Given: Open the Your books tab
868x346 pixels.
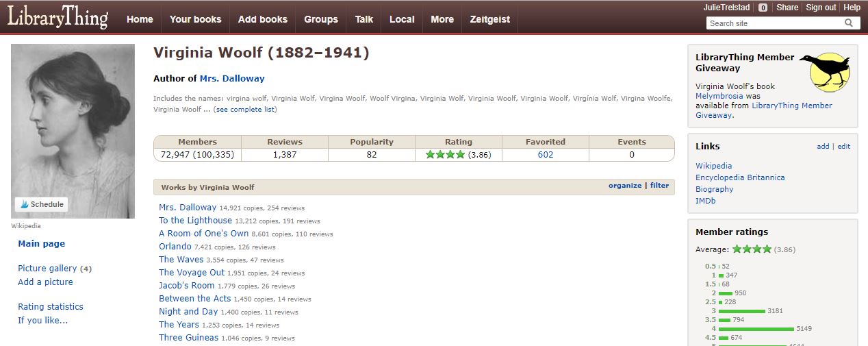Looking at the screenshot, I should [x=195, y=19].
